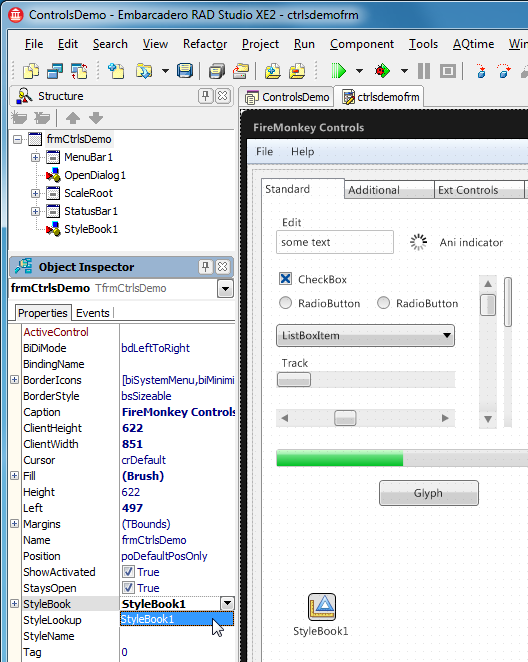Close the Object Inspector panel
Image resolution: width=528 pixels, height=662 pixels.
(x=222, y=267)
